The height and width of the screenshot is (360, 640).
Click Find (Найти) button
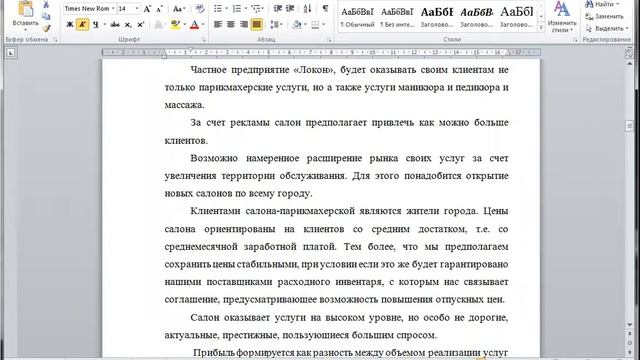[602, 4]
